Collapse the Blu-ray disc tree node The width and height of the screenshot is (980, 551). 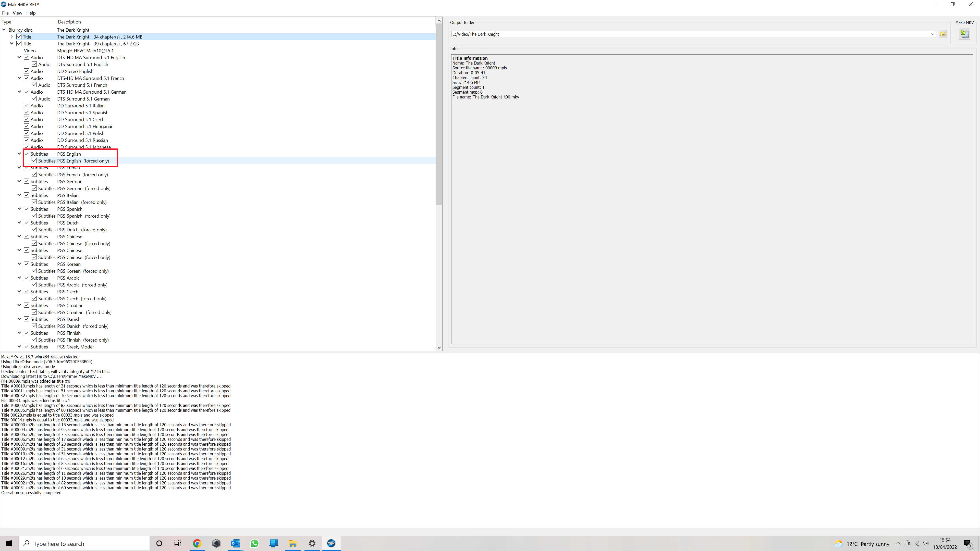click(4, 30)
